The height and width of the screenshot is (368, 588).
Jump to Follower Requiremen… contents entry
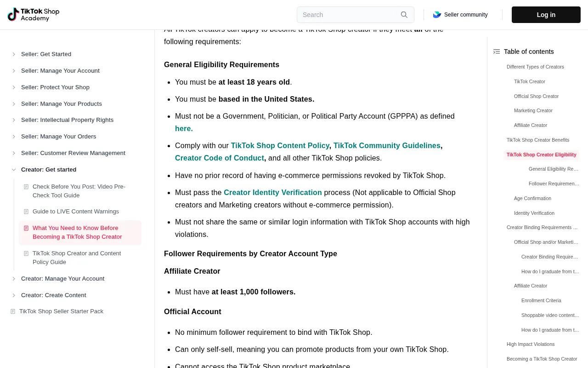554,184
